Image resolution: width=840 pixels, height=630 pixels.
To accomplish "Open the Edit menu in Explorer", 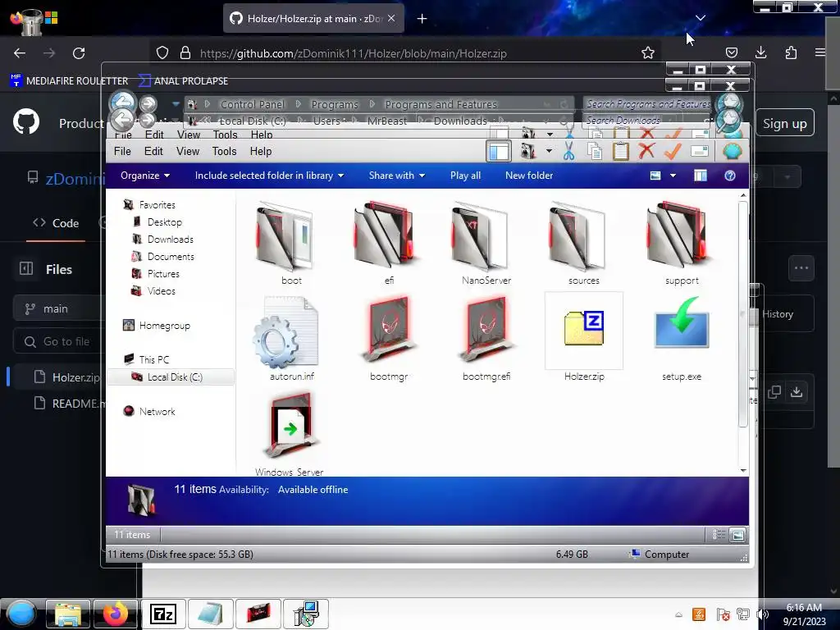I will click(153, 152).
